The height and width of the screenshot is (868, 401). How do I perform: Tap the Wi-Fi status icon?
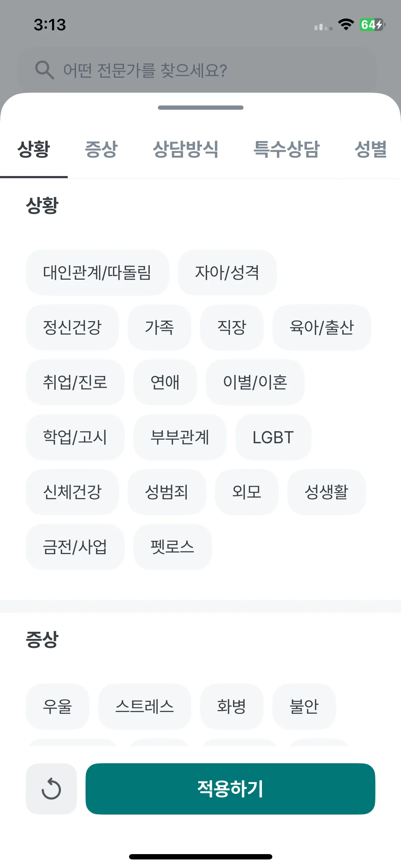[346, 25]
